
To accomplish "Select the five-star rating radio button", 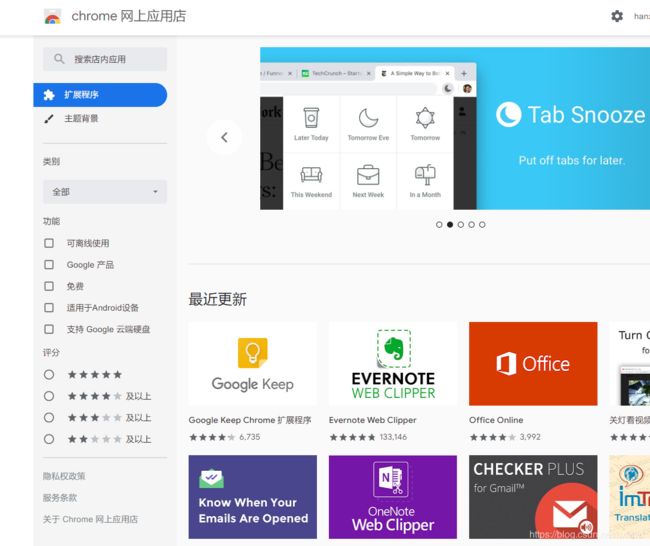I will (49, 375).
